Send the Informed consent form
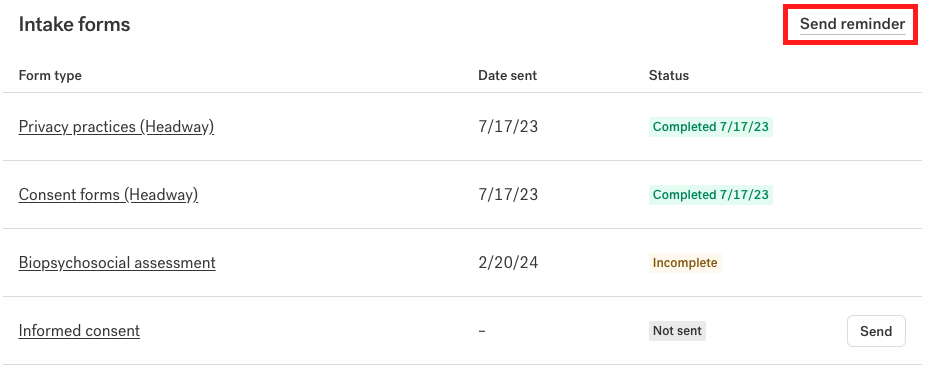Image resolution: width=941 pixels, height=380 pixels. click(x=876, y=331)
